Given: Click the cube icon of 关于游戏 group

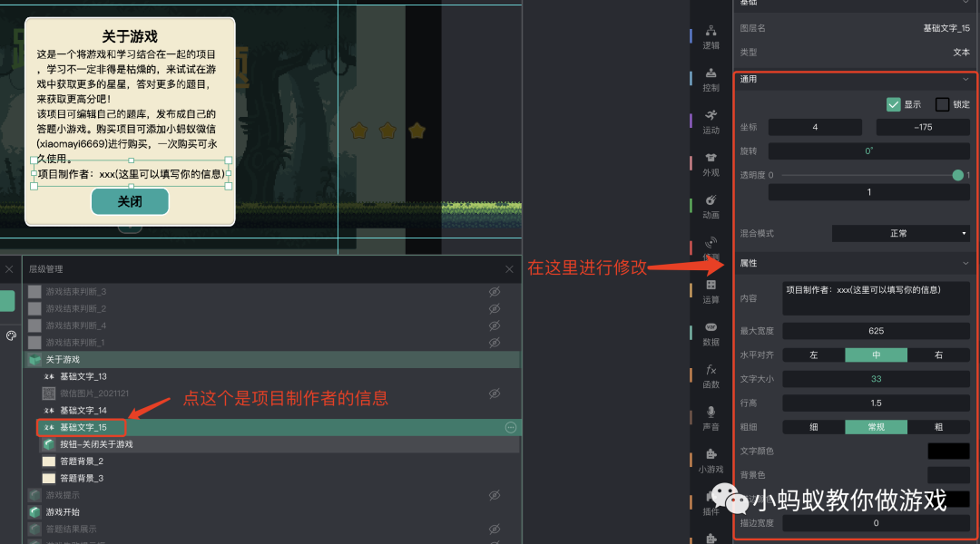Looking at the screenshot, I should click(x=35, y=360).
